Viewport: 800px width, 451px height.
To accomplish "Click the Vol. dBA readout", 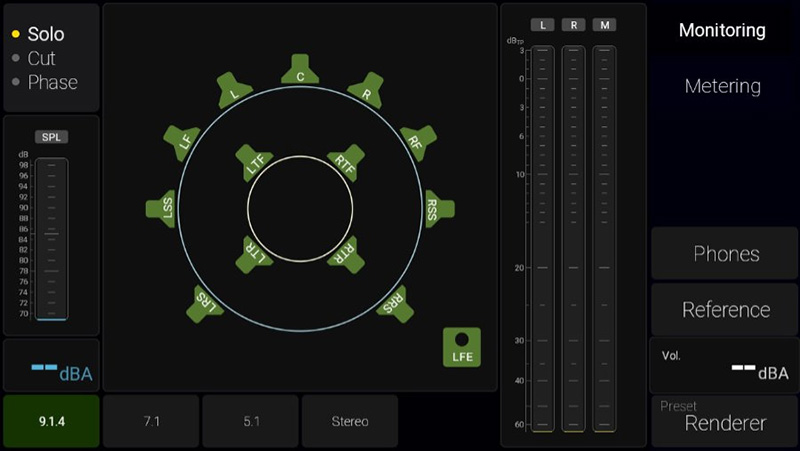I will (725, 365).
